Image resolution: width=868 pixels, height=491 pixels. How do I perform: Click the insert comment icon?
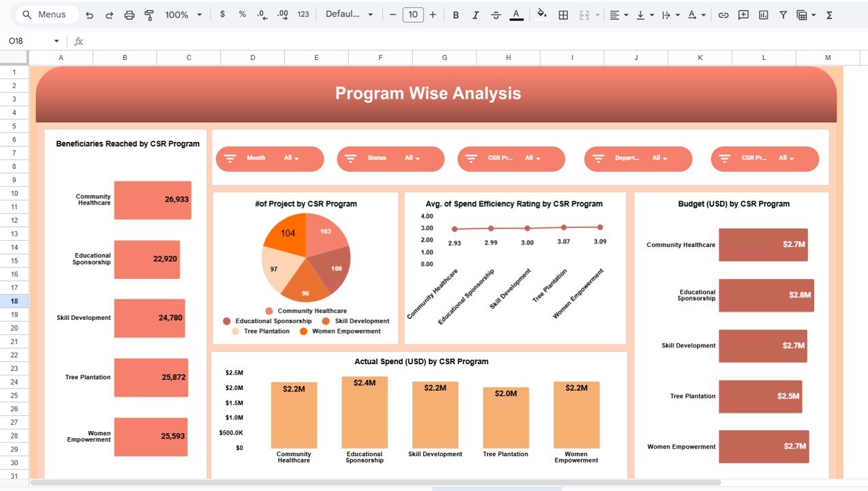pos(743,14)
